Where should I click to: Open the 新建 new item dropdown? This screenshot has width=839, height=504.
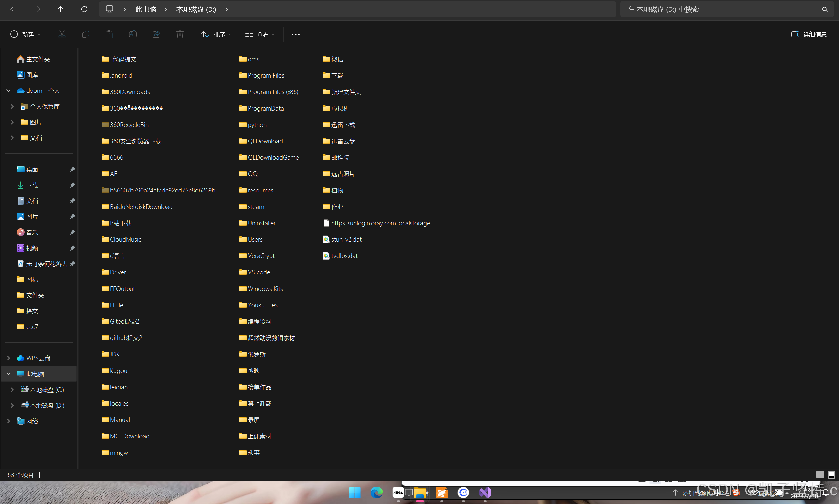tap(26, 34)
